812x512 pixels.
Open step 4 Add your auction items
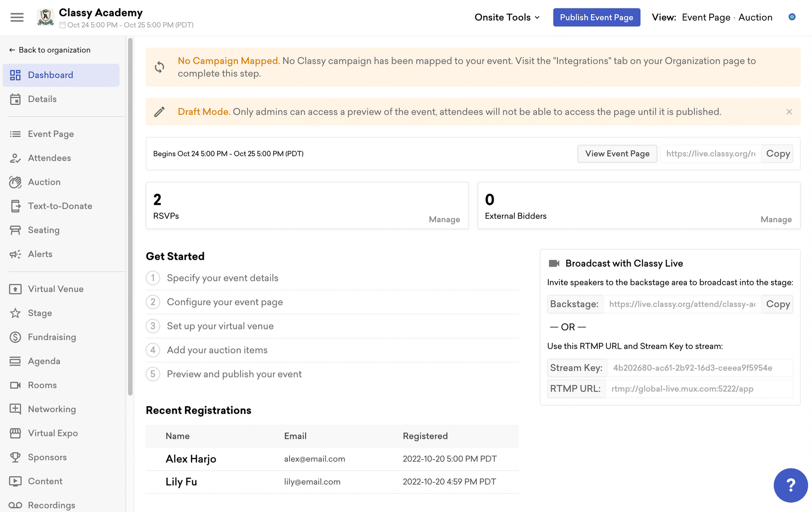pyautogui.click(x=332, y=350)
